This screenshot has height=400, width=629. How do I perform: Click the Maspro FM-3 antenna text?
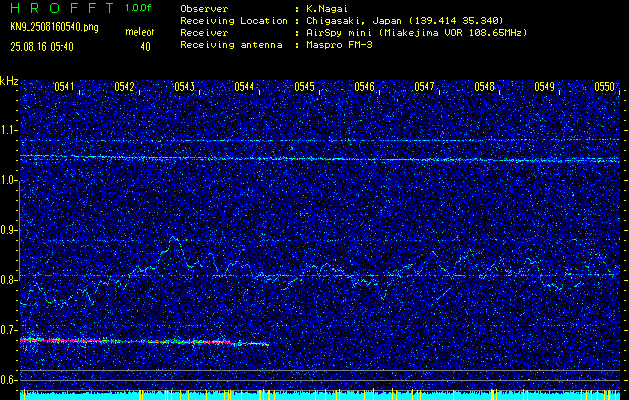click(x=339, y=45)
